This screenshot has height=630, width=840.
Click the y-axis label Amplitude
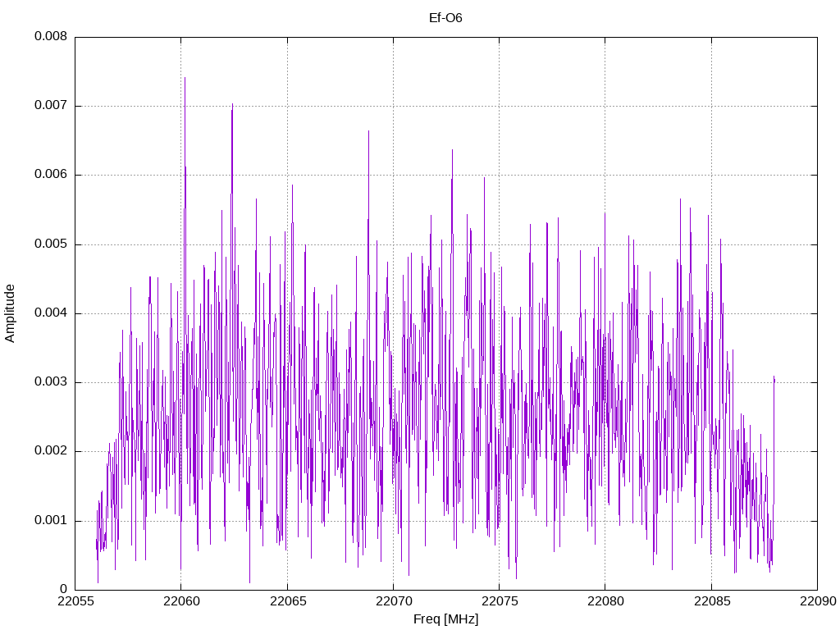(x=10, y=313)
